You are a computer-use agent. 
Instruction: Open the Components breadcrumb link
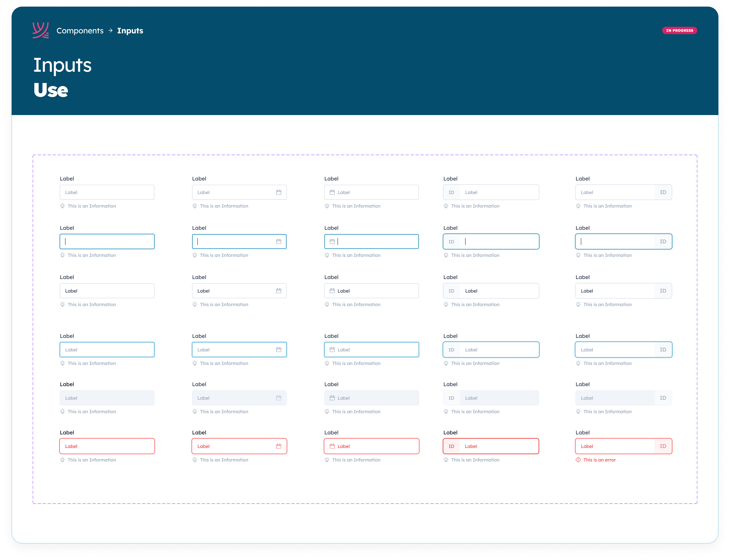click(x=80, y=31)
